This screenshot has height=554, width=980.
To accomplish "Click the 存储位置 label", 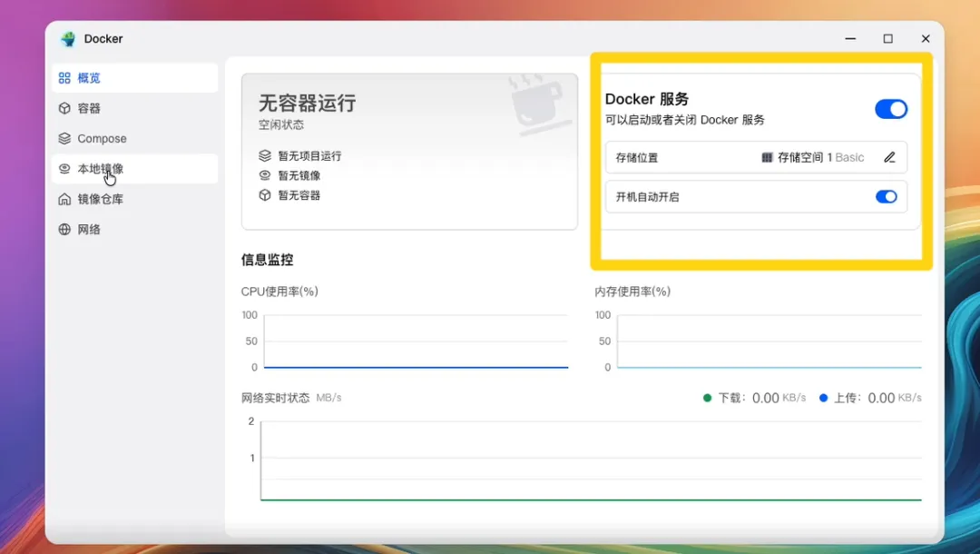I will (x=637, y=157).
